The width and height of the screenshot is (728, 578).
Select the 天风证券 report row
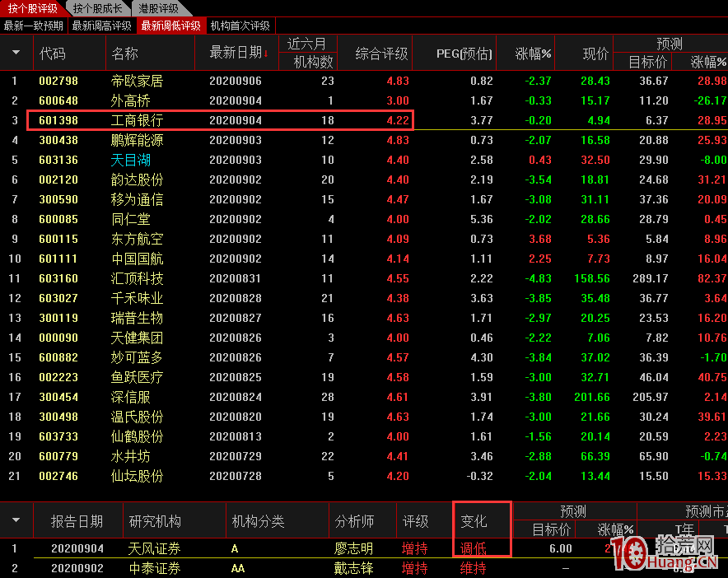coord(364,548)
